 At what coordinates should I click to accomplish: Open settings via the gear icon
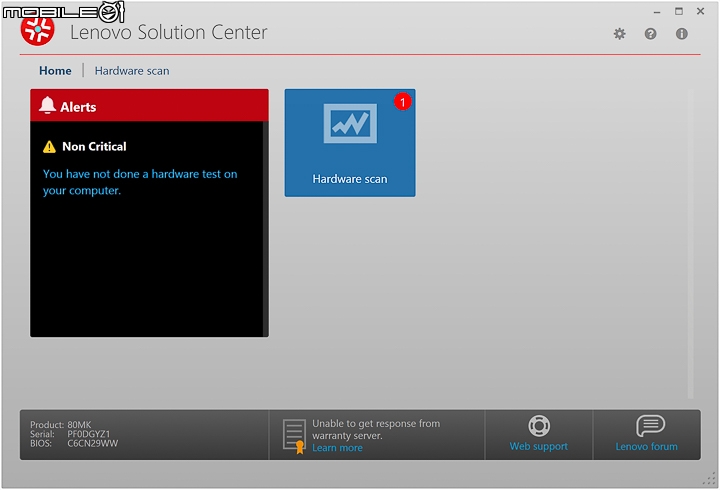tap(619, 34)
